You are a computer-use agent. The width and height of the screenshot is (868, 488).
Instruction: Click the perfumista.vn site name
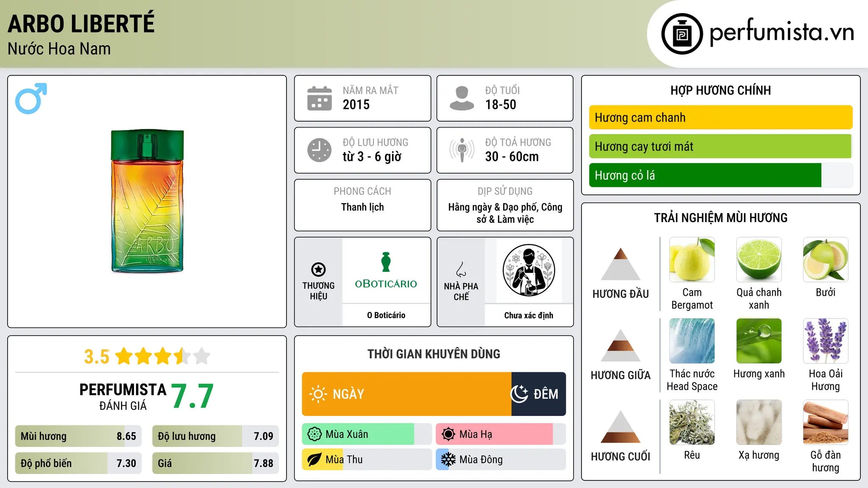[x=782, y=32]
